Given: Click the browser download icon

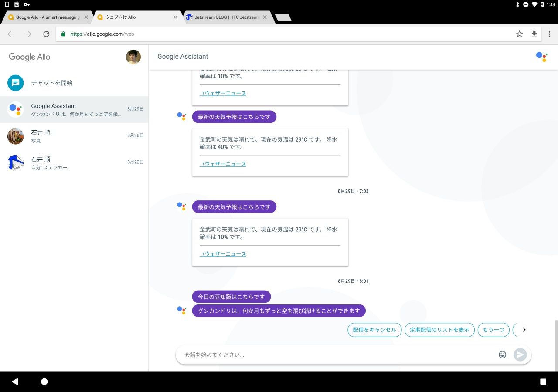Looking at the screenshot, I should tap(534, 34).
